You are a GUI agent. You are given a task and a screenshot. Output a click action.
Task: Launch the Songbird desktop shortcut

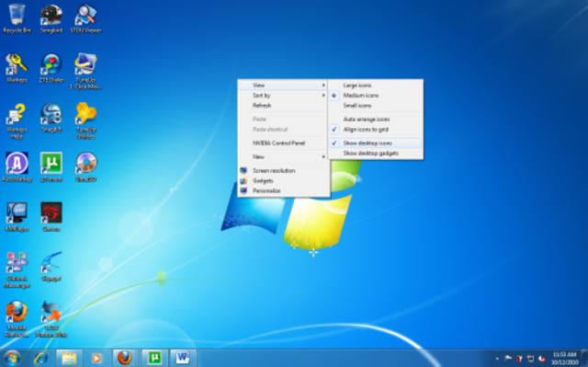pos(51,18)
